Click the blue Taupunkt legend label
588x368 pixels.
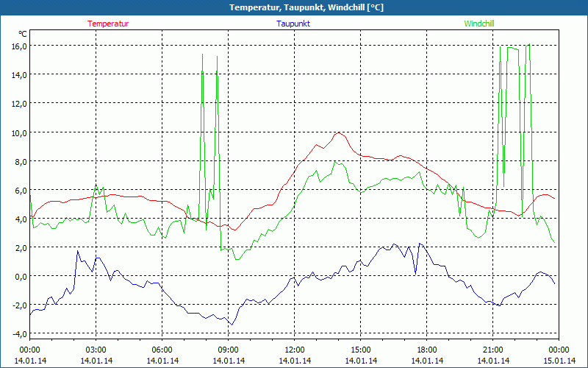[x=293, y=24]
